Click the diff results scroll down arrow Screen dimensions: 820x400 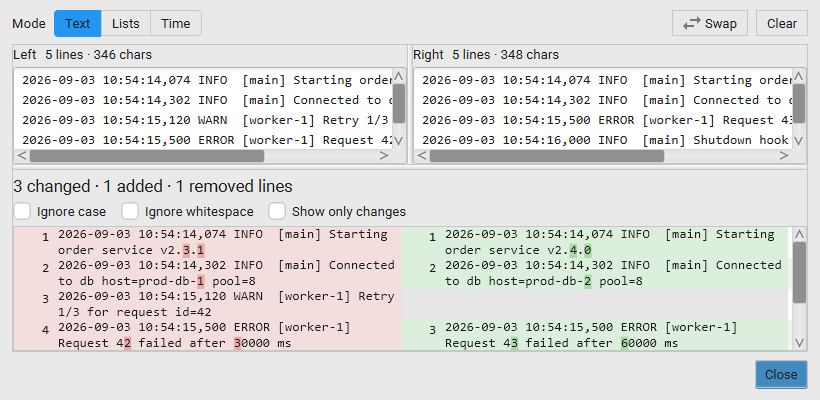pos(799,343)
